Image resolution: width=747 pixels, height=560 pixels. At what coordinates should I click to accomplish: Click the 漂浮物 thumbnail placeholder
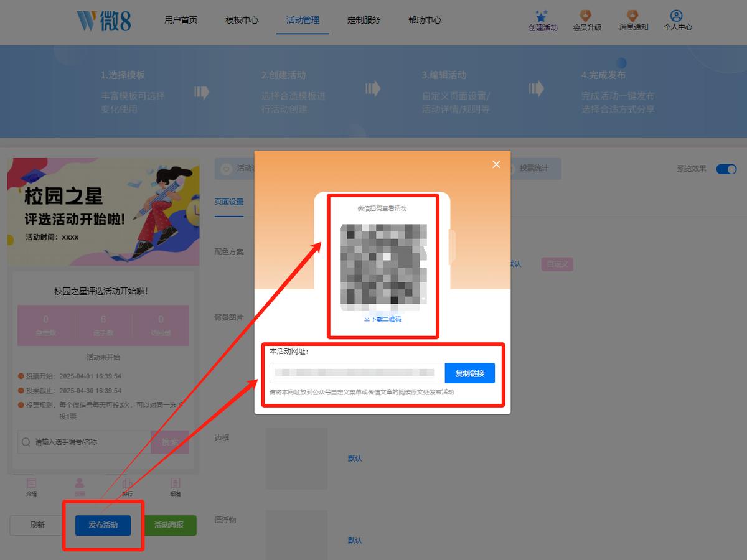pos(297,535)
